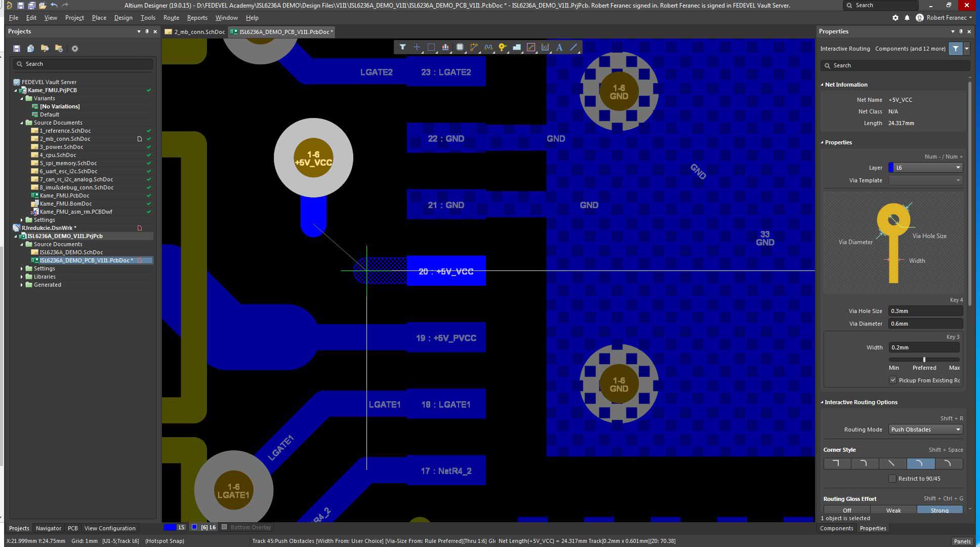Set Routing Gloss Effort to Weak
This screenshot has width=980, height=547.
coord(893,510)
